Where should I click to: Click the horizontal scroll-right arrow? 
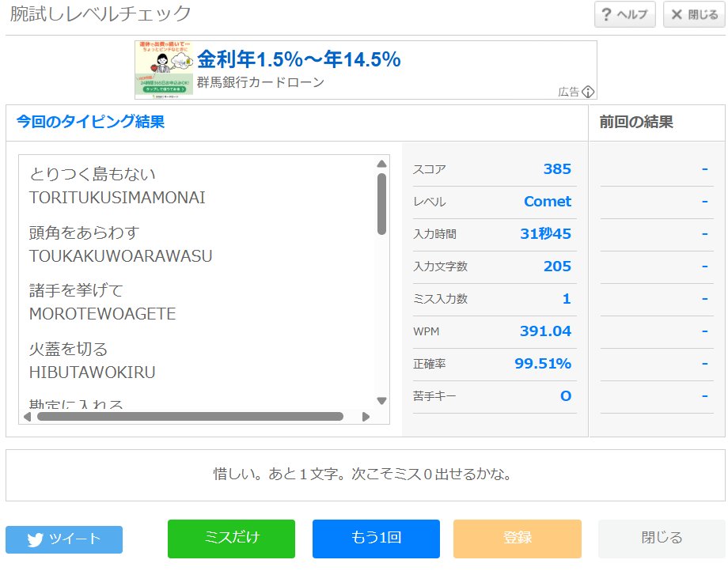click(366, 417)
